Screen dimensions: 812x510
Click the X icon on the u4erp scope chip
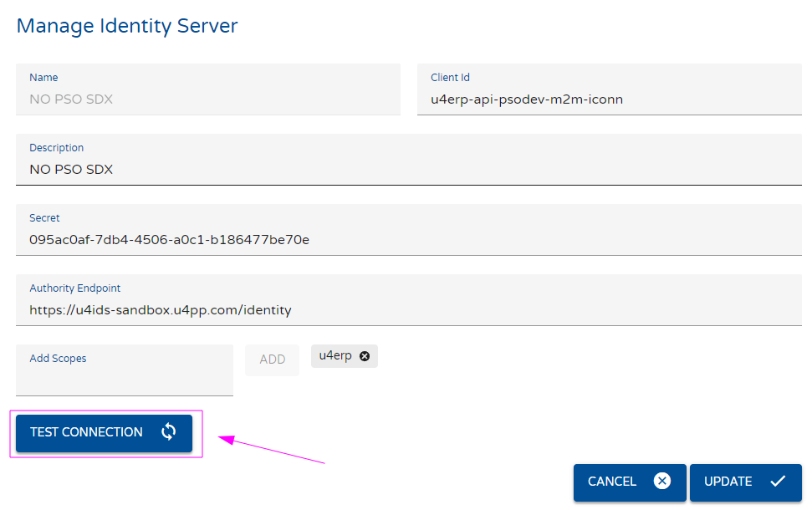(x=365, y=355)
